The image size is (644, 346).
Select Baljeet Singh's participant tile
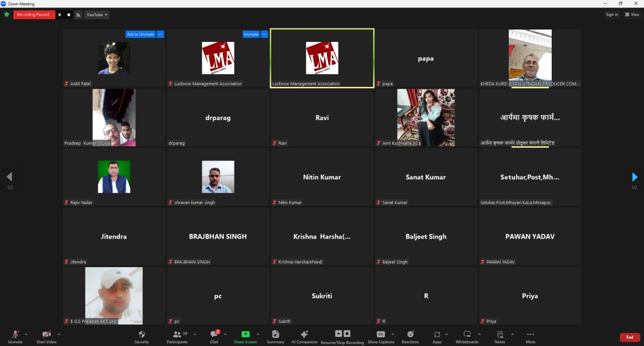tap(426, 237)
